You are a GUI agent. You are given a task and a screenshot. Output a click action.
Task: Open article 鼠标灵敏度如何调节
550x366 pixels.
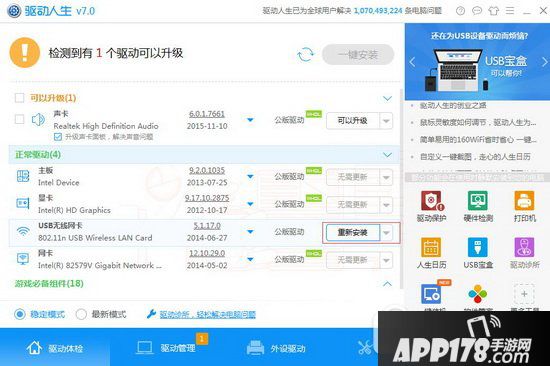tap(478, 122)
